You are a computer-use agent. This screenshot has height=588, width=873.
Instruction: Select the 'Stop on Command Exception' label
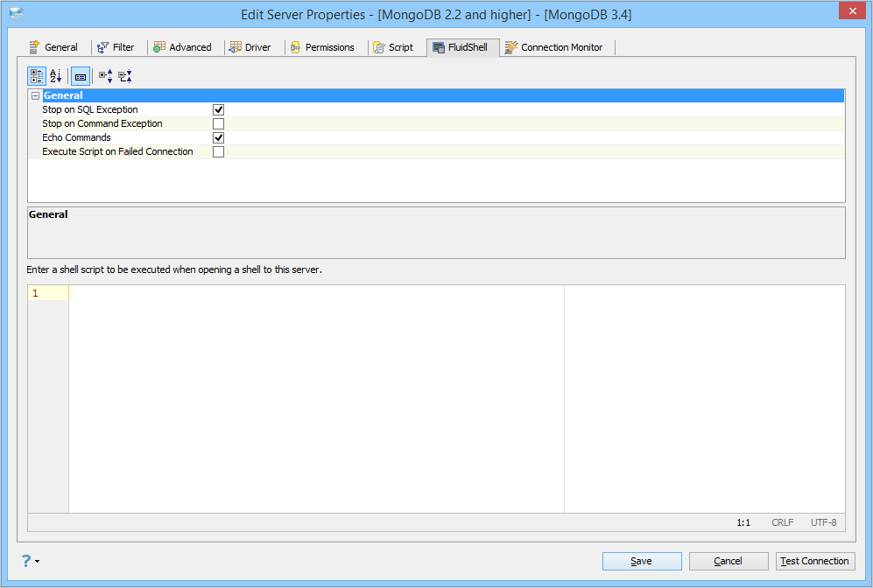point(102,123)
